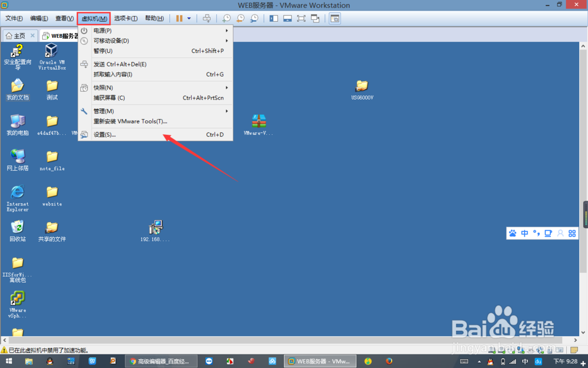The height and width of the screenshot is (368, 588).
Task: Open the 查看(V) menu
Action: pyautogui.click(x=65, y=18)
